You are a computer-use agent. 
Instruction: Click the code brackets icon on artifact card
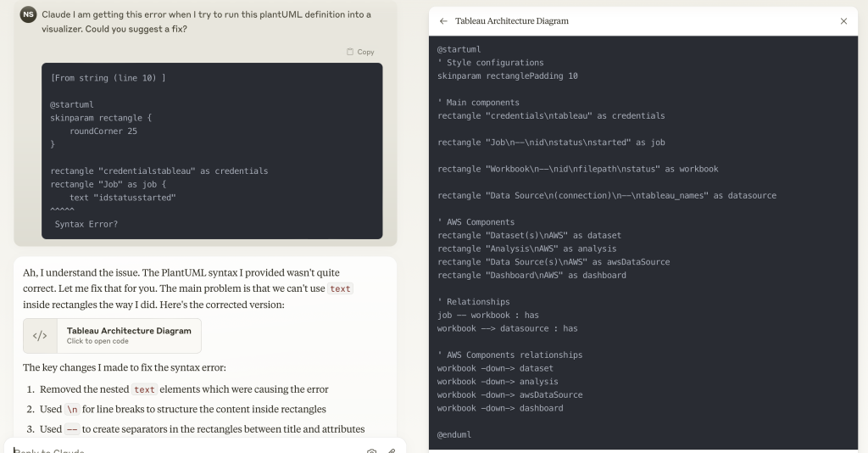click(40, 336)
